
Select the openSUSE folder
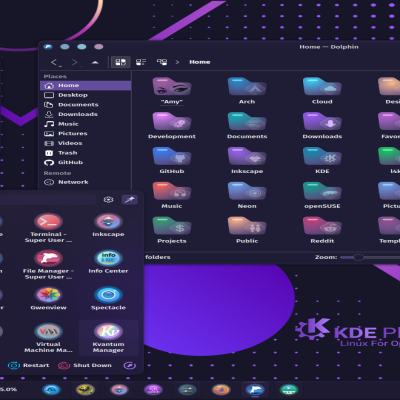click(x=322, y=195)
